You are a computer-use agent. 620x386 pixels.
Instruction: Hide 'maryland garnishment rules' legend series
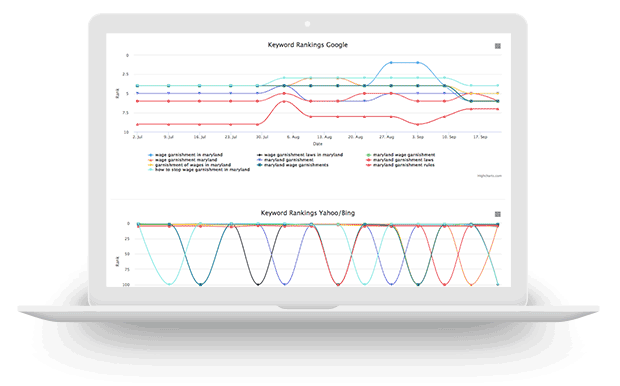pyautogui.click(x=400, y=165)
